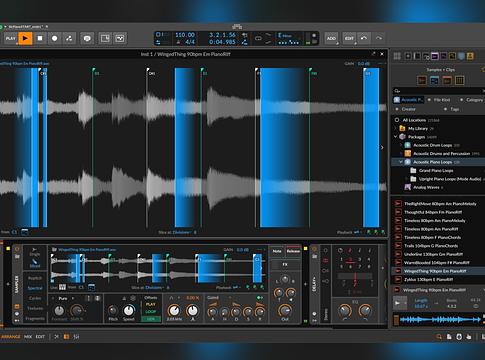The image size is (485, 360).
Task: Open the Grand Piano Loops folder
Action: 436,170
